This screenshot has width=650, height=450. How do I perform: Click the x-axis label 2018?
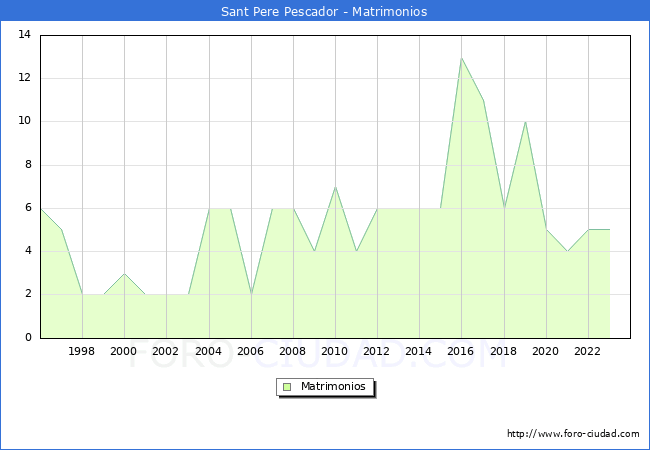point(504,351)
